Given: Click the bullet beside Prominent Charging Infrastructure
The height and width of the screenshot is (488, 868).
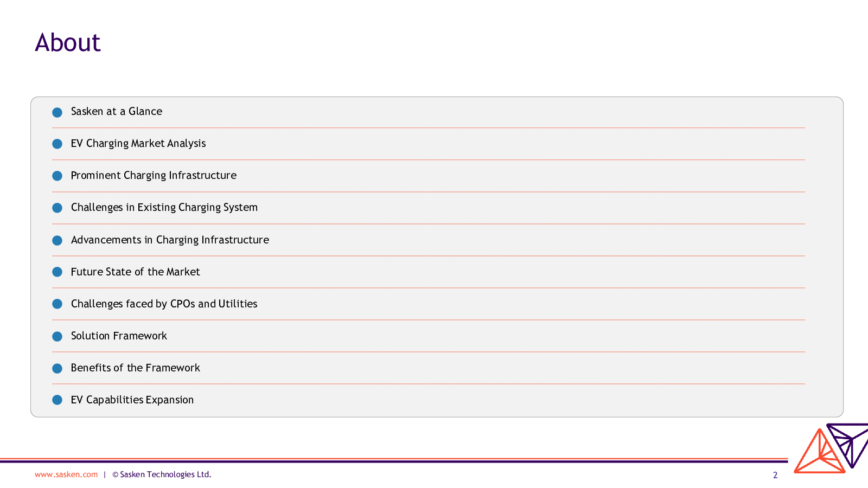Looking at the screenshot, I should point(57,176).
